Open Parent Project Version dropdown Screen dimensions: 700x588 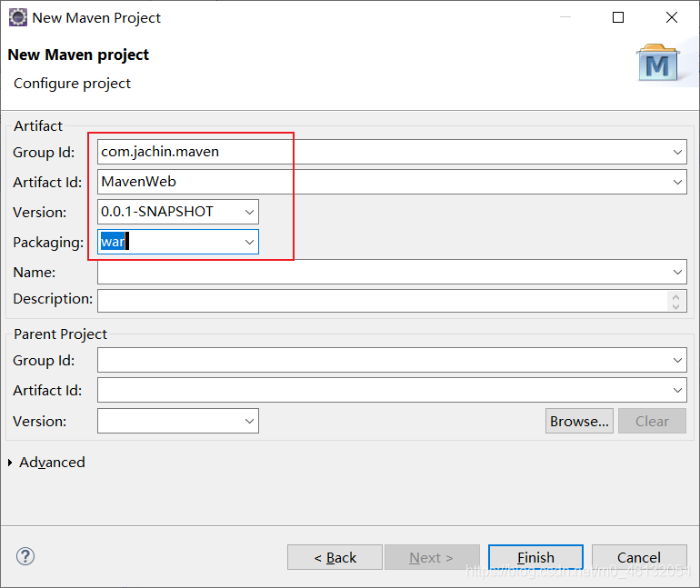[x=250, y=421]
